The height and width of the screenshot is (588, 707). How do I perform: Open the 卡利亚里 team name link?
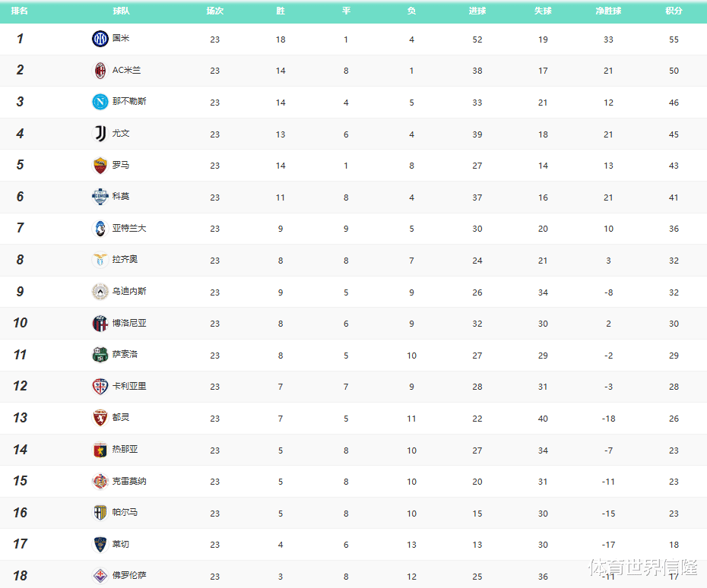click(130, 386)
